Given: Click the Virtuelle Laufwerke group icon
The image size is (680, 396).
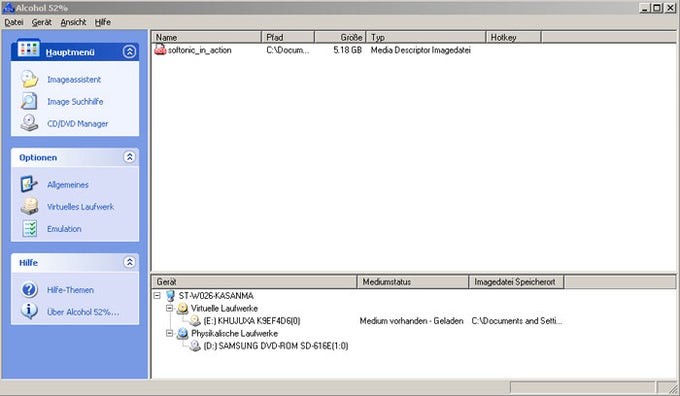Looking at the screenshot, I should [x=183, y=308].
